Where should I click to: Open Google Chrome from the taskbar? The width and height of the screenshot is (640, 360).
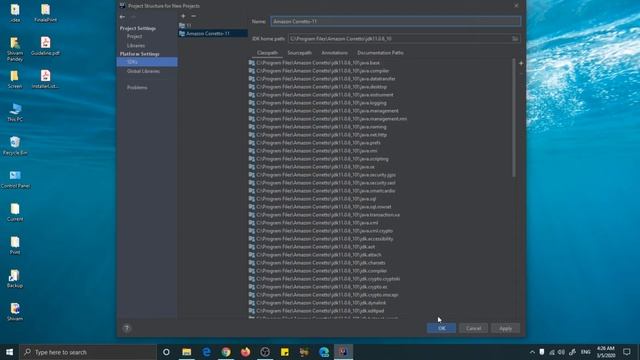tap(226, 352)
